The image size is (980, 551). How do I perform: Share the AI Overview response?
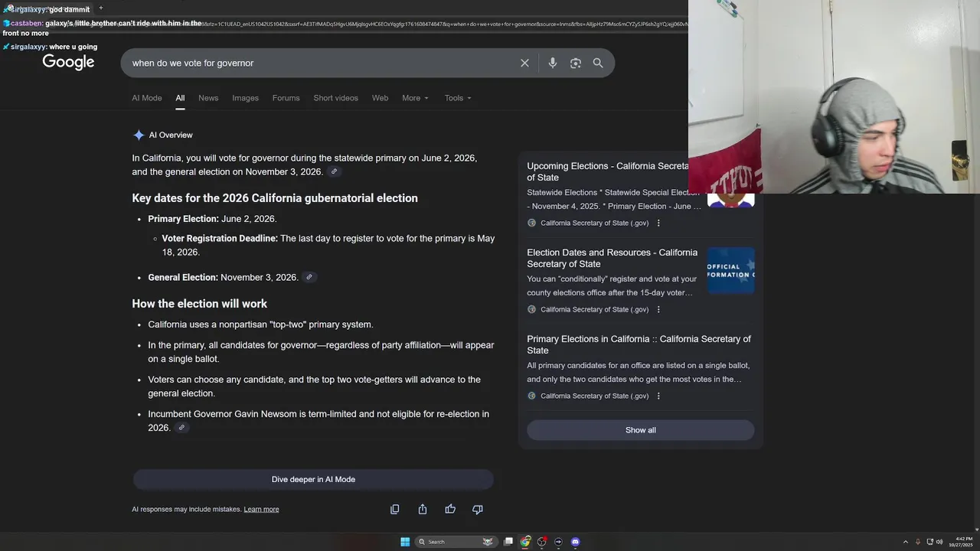click(x=423, y=509)
